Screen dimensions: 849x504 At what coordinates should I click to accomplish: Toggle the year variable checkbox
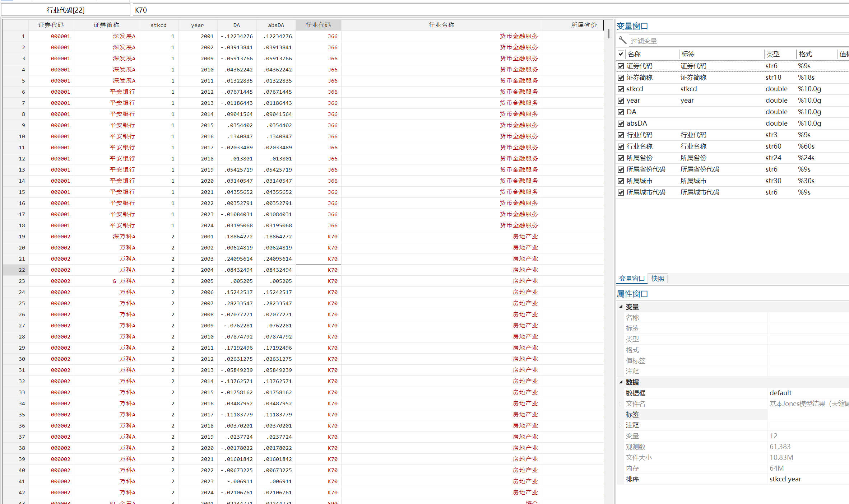click(x=621, y=101)
